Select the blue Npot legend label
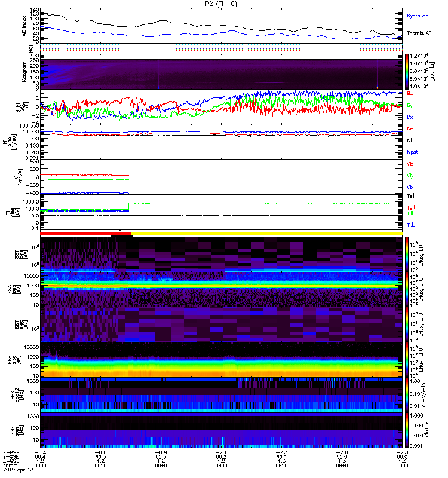Screen dimensions: 448x478 point(412,152)
